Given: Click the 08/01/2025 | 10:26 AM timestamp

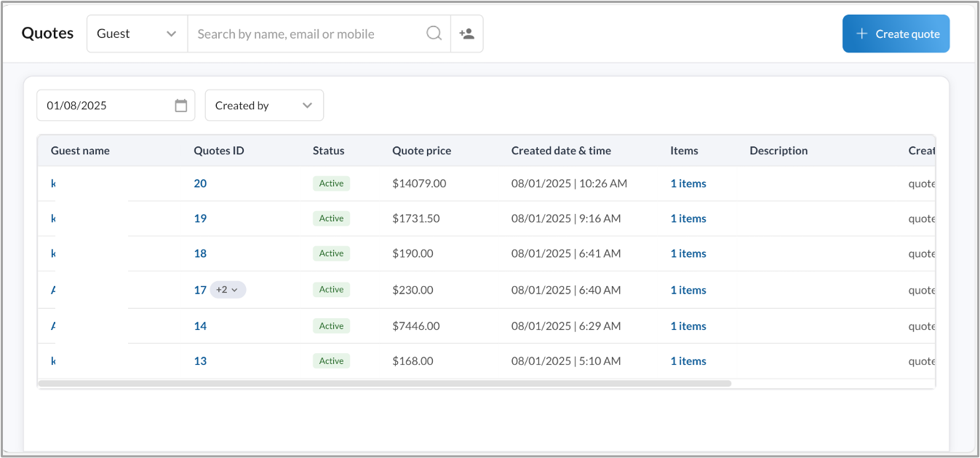Looking at the screenshot, I should (x=569, y=183).
